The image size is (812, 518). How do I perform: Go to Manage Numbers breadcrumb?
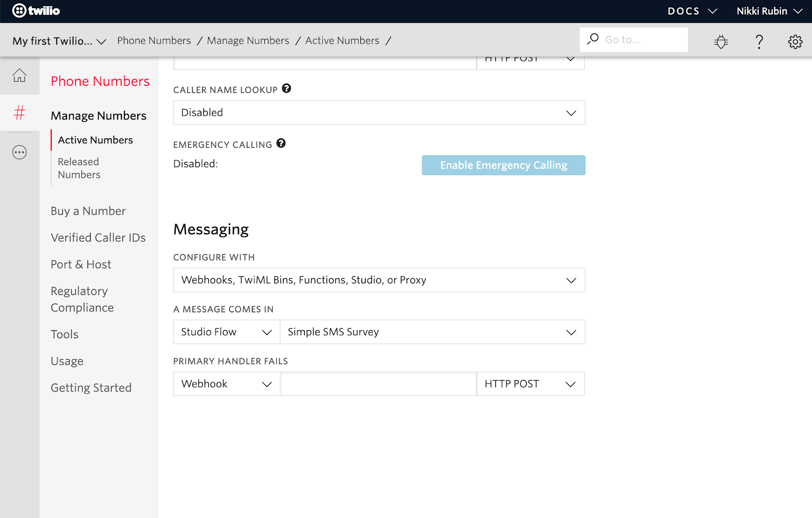tap(248, 41)
